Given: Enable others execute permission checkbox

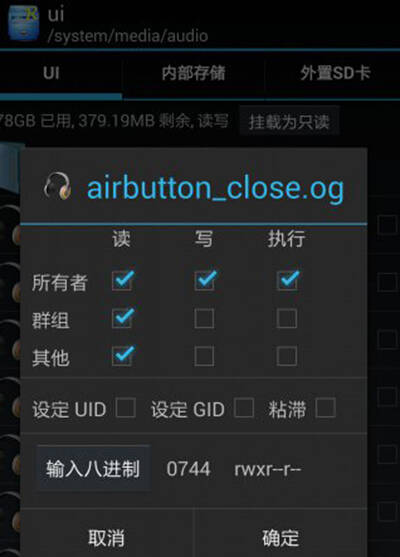Looking at the screenshot, I should pyautogui.click(x=287, y=356).
